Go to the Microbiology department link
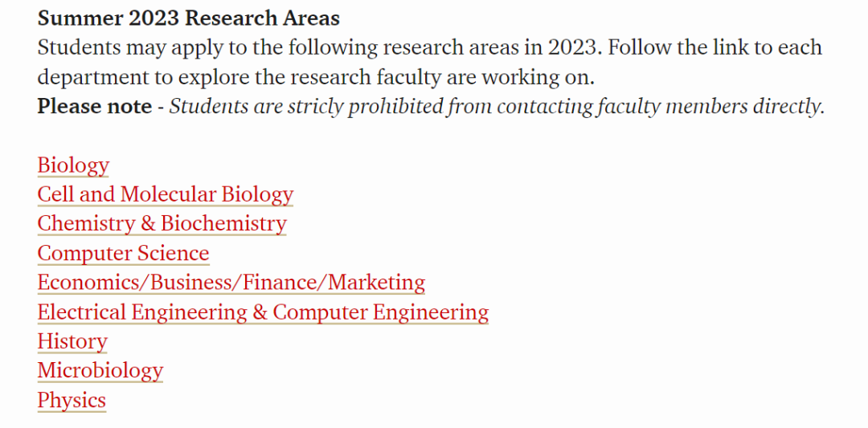This screenshot has width=868, height=428. pyautogui.click(x=100, y=371)
